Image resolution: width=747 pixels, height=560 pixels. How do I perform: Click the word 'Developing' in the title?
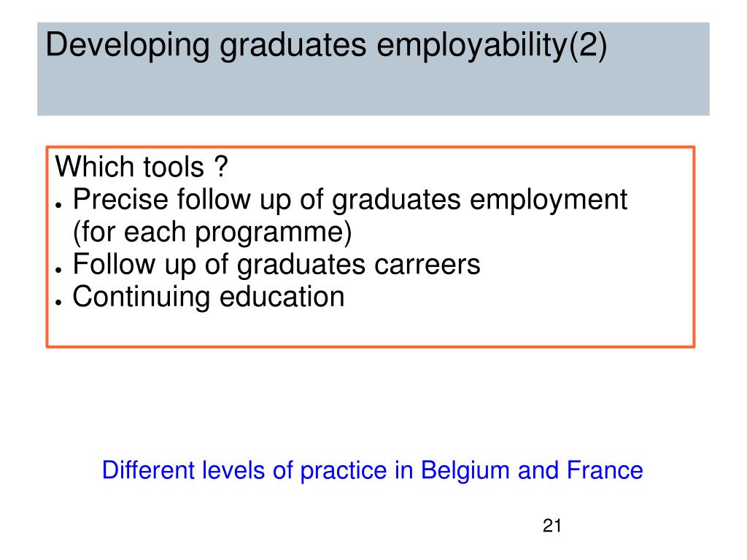coord(127,46)
